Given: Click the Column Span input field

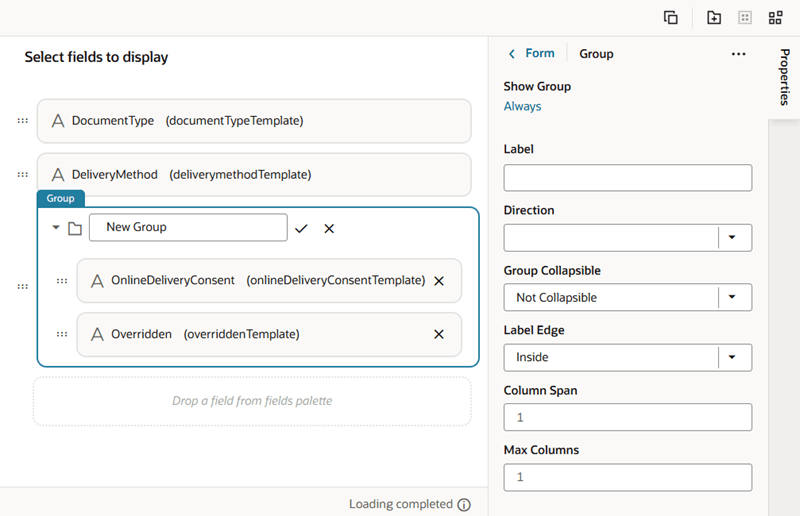Looking at the screenshot, I should click(x=627, y=417).
